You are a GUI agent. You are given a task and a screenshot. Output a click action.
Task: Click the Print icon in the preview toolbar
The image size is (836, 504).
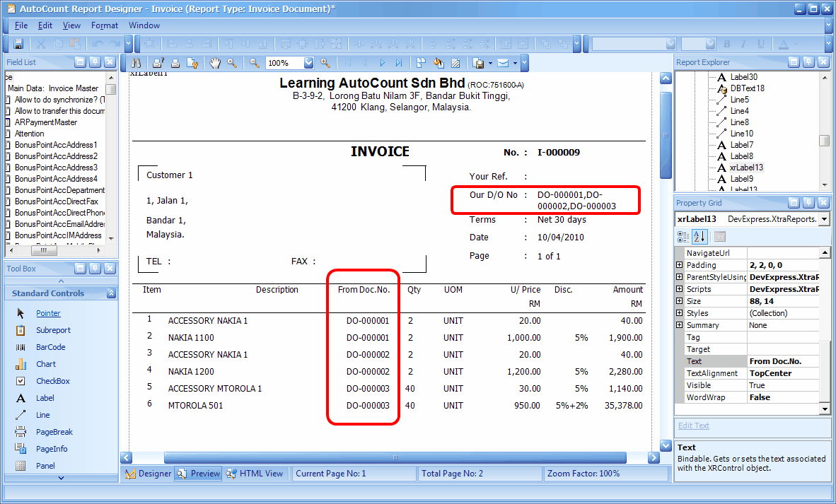(175, 63)
